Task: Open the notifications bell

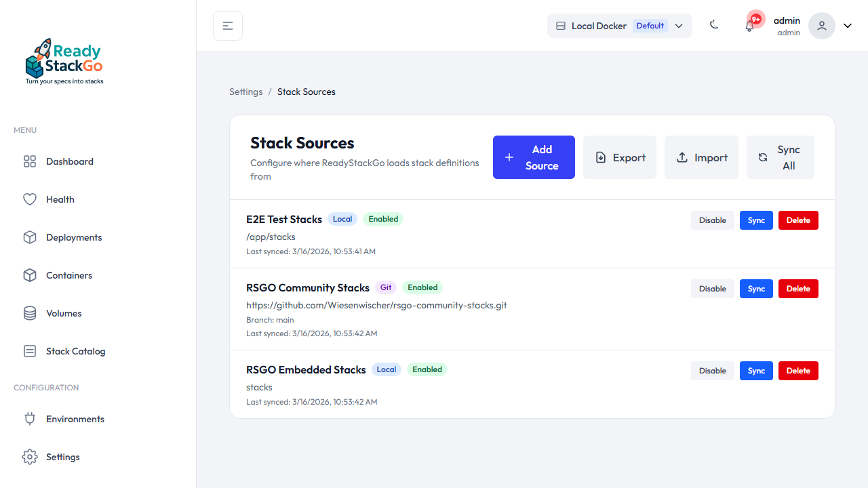Action: tap(749, 25)
